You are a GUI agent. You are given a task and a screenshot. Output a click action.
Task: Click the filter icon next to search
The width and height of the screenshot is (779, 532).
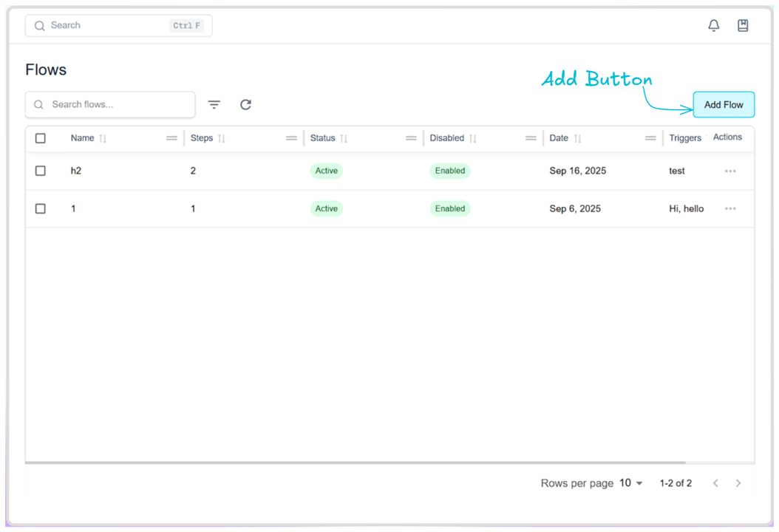click(x=214, y=104)
